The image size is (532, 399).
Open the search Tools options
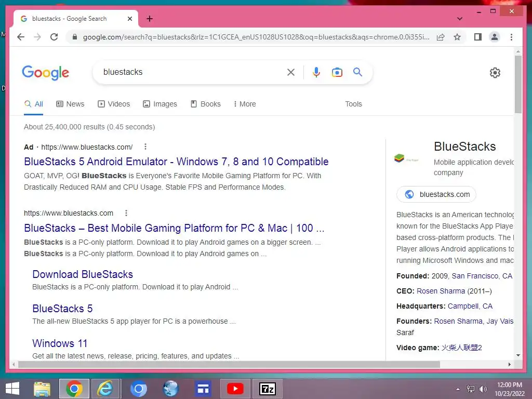pyautogui.click(x=353, y=104)
